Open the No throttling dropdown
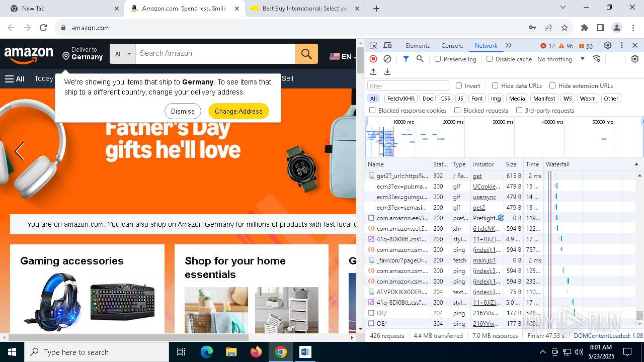The height and width of the screenshot is (362, 644). pyautogui.click(x=561, y=59)
